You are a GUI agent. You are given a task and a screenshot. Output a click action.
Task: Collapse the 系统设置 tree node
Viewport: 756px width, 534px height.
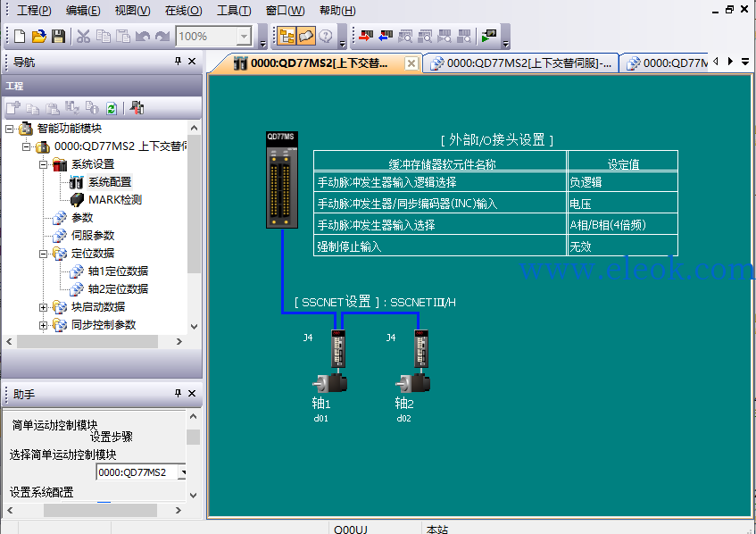point(44,164)
